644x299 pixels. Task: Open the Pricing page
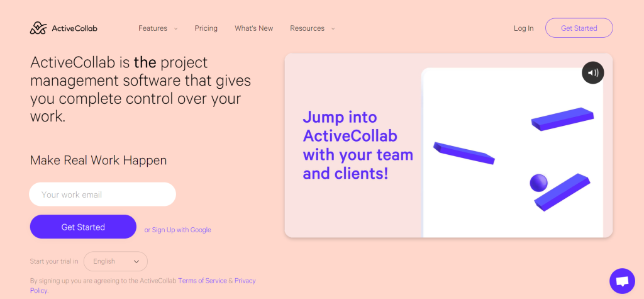pos(206,28)
